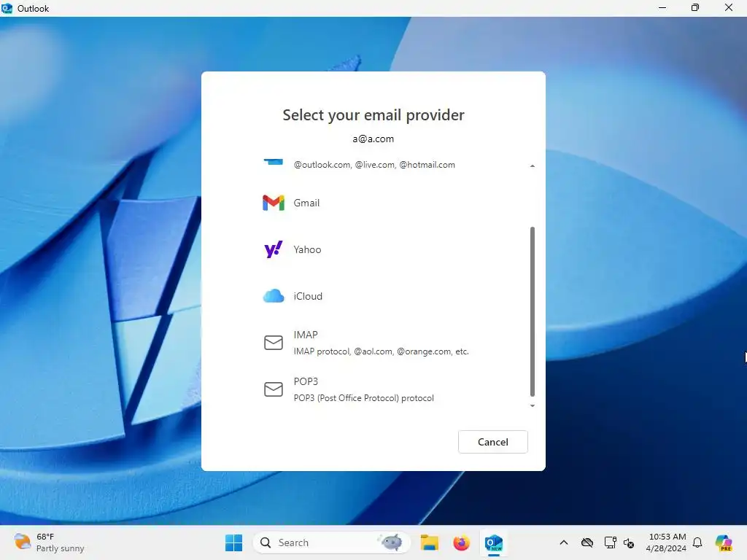Click the IMAP envelope icon

(x=274, y=343)
